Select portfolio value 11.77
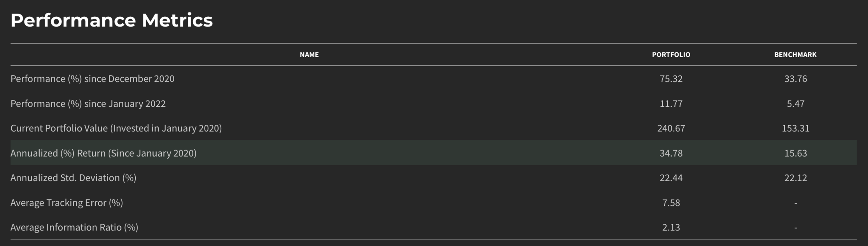This screenshot has width=868, height=246. [x=671, y=104]
